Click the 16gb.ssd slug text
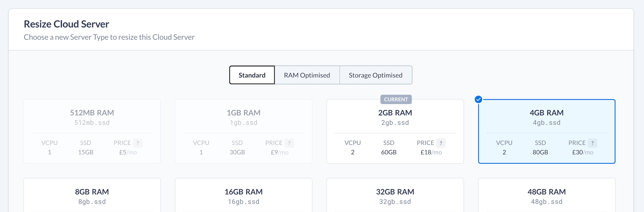The width and height of the screenshot is (644, 212). (244, 202)
